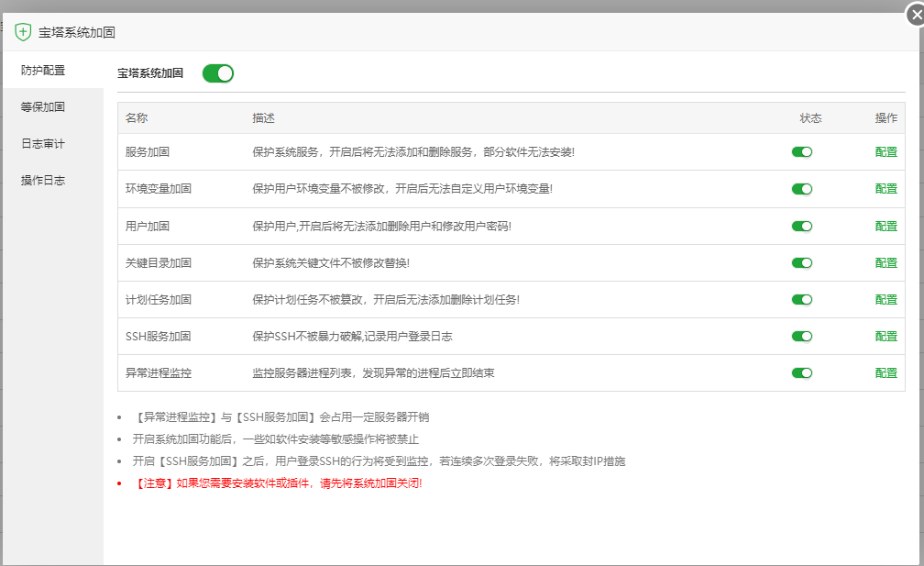924x566 pixels.
Task: Select the 异常进程监控 name cell
Action: [159, 372]
